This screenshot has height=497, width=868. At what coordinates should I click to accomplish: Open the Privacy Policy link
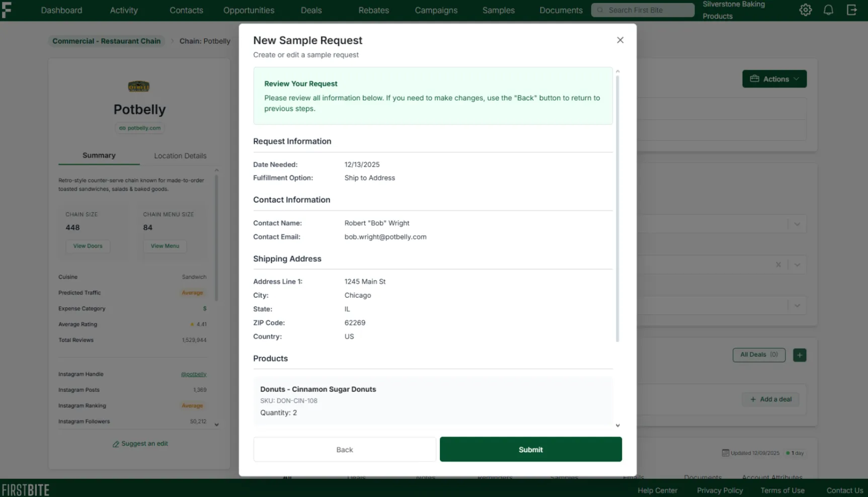tap(720, 490)
